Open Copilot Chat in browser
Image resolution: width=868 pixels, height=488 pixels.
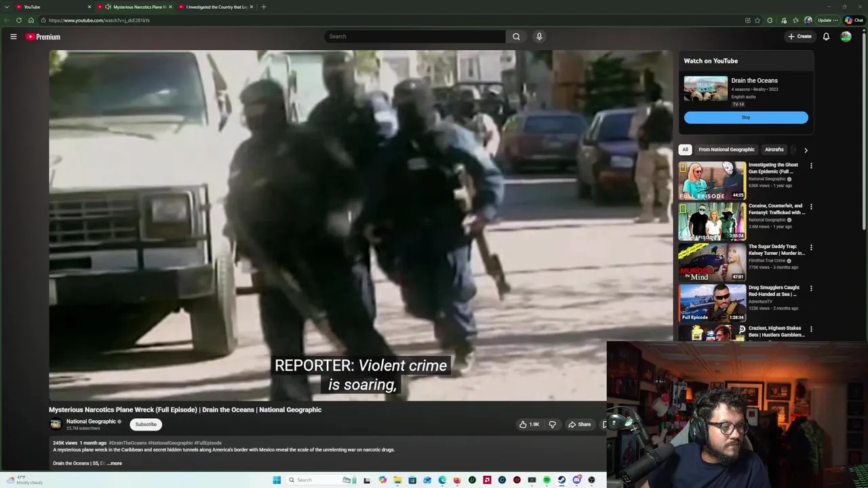[854, 20]
